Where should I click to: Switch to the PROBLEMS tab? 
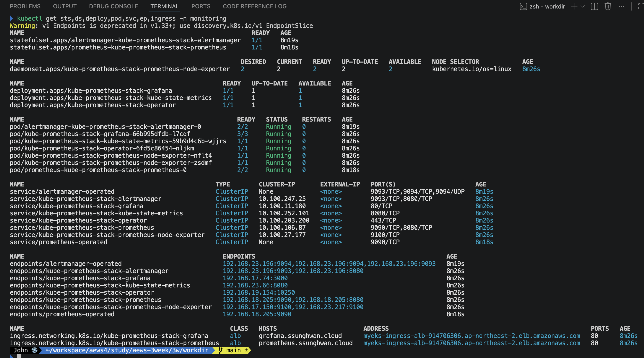[x=25, y=6]
